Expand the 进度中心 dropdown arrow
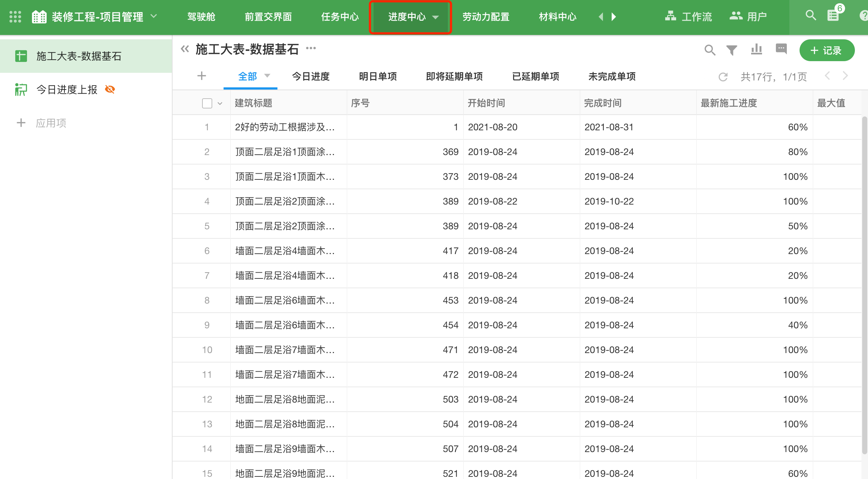This screenshot has height=479, width=868. pyautogui.click(x=435, y=17)
